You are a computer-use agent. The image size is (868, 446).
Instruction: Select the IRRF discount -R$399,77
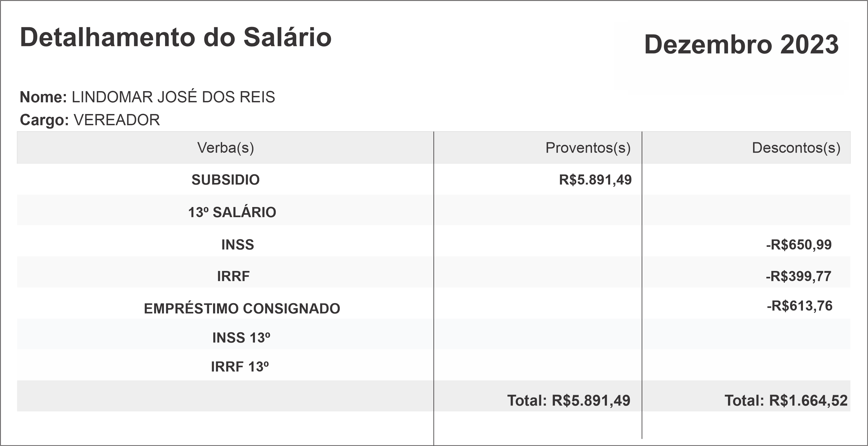[x=798, y=276]
